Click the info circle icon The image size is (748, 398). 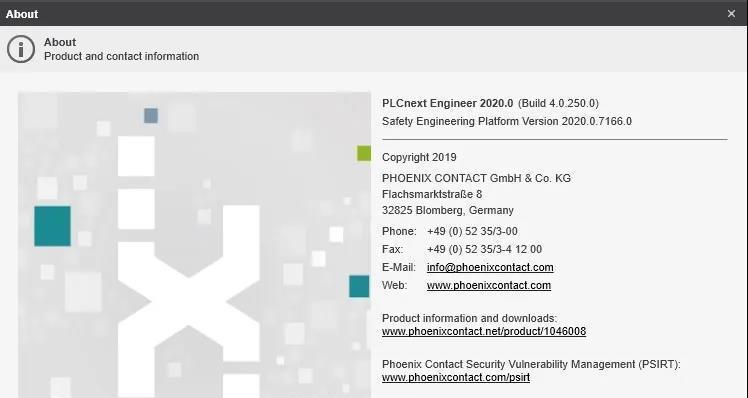(x=21, y=49)
